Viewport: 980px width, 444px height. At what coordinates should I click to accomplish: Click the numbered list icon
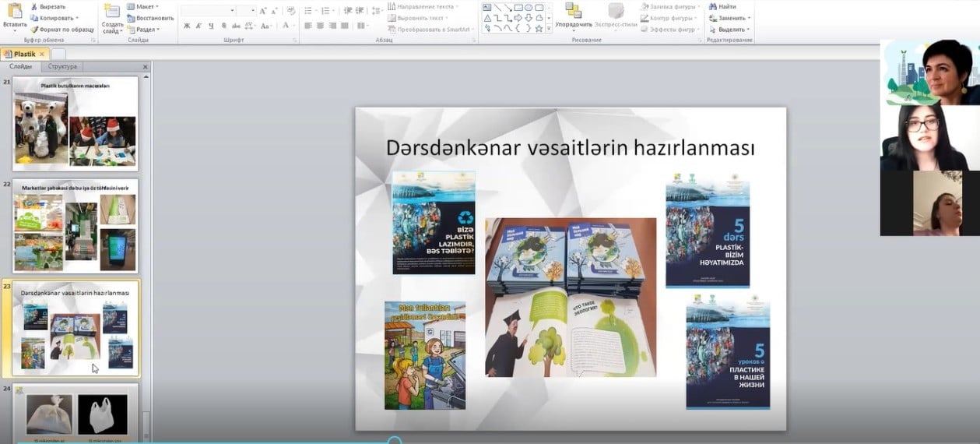click(325, 11)
